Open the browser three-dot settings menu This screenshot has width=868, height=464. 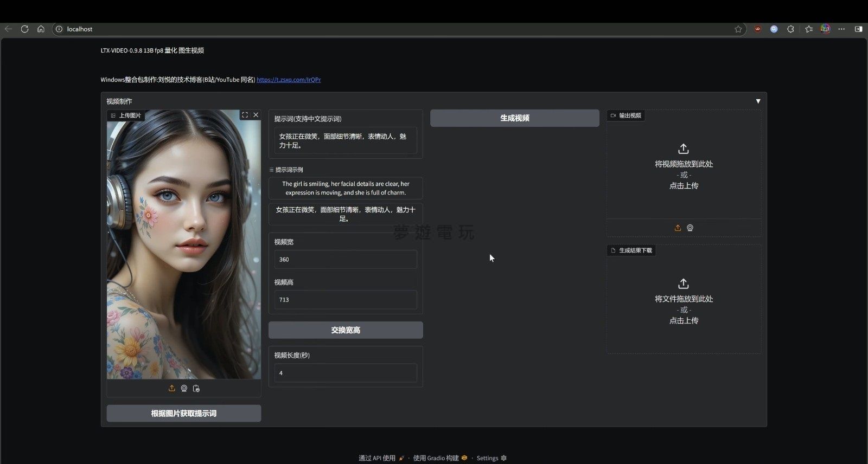coord(841,29)
